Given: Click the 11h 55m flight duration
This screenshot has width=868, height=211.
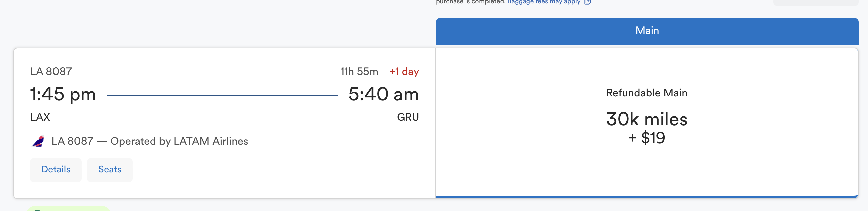Looking at the screenshot, I should pos(359,72).
